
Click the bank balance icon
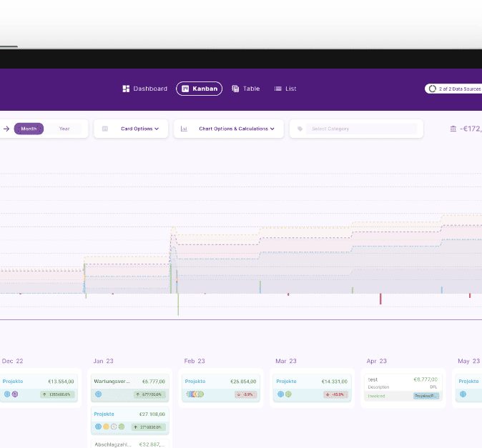[453, 129]
